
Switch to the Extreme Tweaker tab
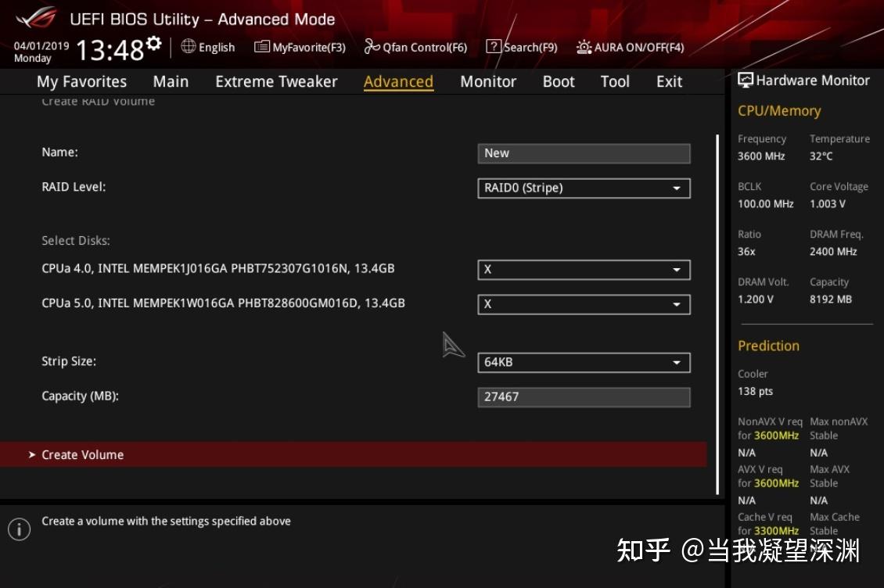(x=276, y=81)
